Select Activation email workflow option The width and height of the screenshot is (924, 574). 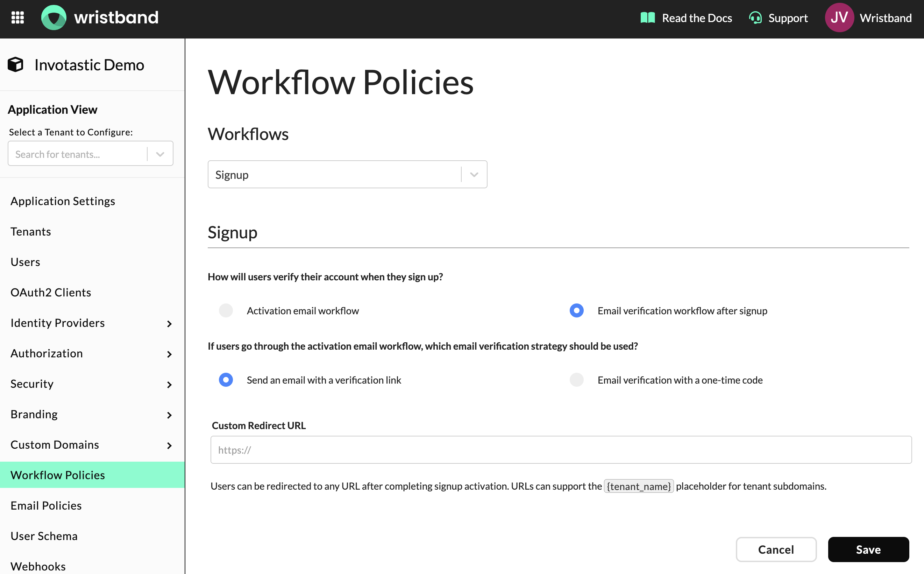point(226,310)
